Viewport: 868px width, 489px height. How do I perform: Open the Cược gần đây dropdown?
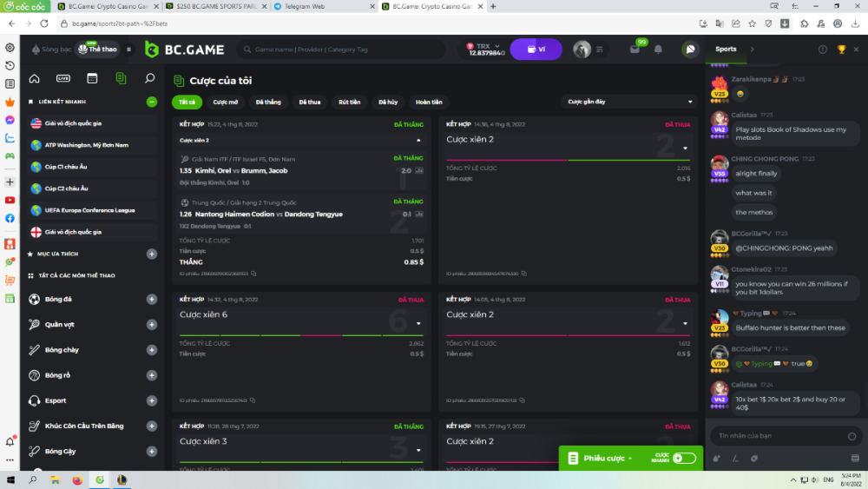(x=628, y=102)
